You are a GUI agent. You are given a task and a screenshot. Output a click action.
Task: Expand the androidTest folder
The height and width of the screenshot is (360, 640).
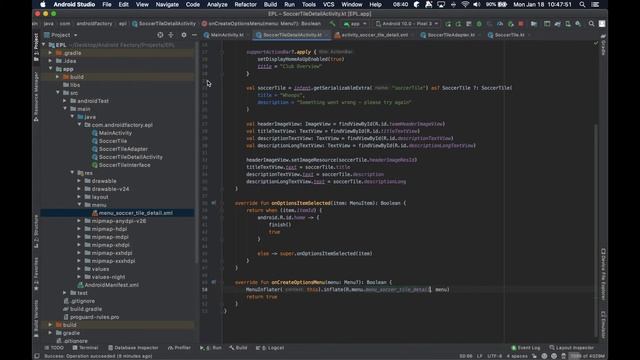coord(65,101)
